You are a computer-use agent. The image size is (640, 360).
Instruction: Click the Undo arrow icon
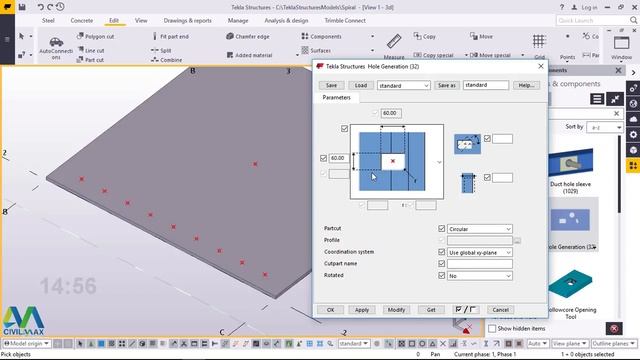[x=40, y=7]
